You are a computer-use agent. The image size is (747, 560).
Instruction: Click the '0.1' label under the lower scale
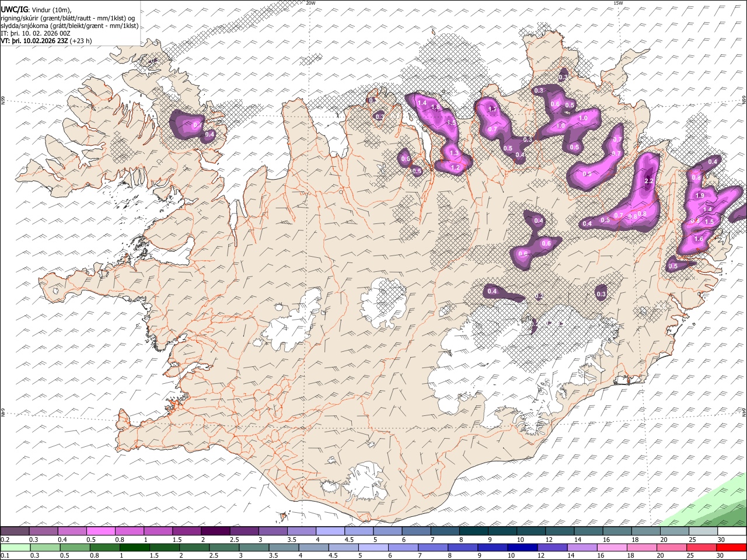click(x=5, y=555)
